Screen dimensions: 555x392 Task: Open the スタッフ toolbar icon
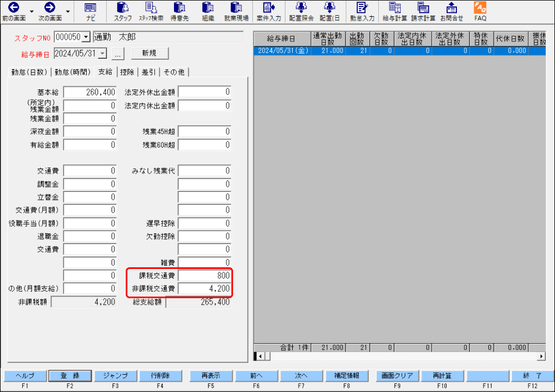[123, 11]
